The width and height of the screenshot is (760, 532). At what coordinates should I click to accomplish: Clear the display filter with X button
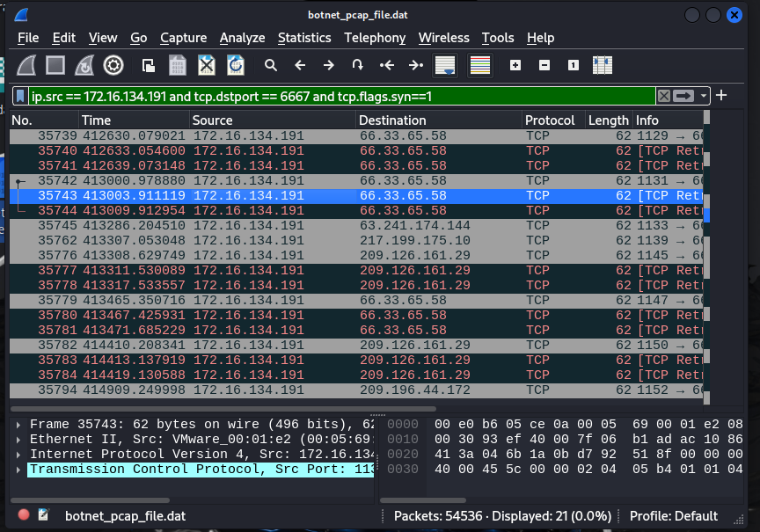(x=664, y=96)
